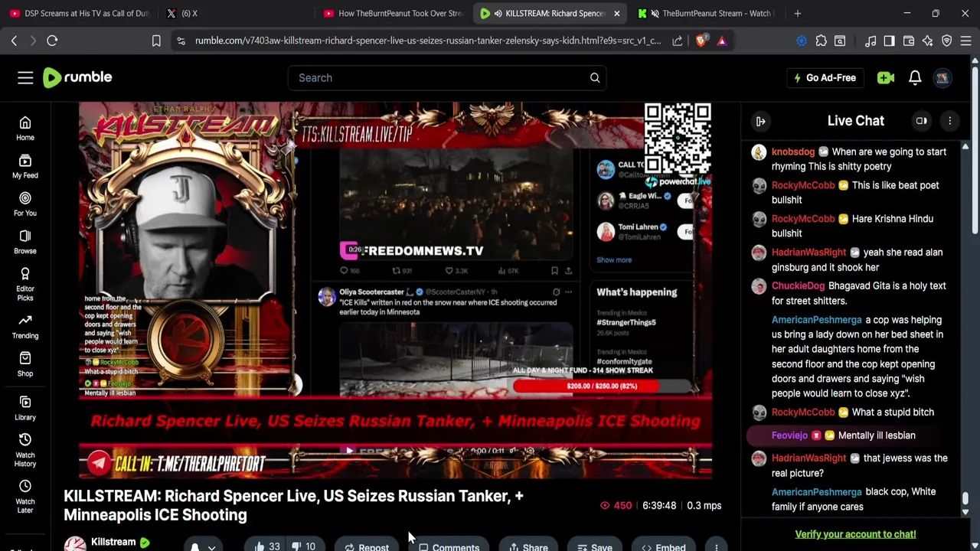
Task: Open Leo AI sparkle icon
Action: coord(927,41)
